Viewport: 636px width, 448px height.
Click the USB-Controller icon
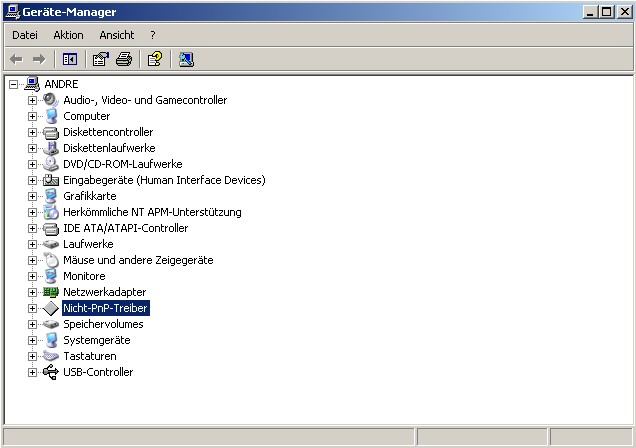click(51, 372)
